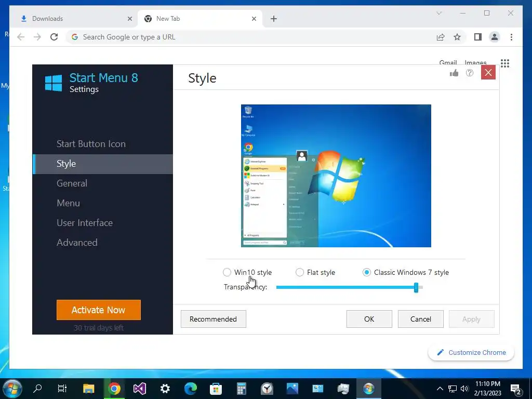Open the clock app on taskbar
Image resolution: width=532 pixels, height=399 pixels.
click(x=267, y=388)
